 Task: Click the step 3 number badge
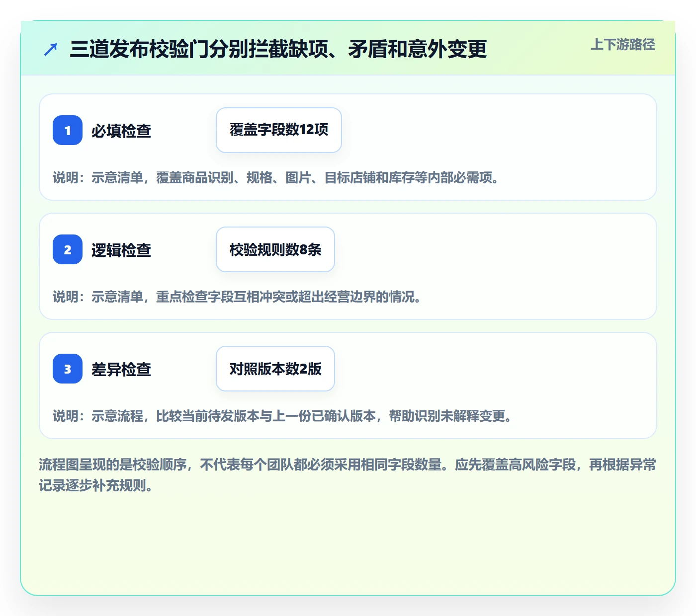click(x=68, y=369)
